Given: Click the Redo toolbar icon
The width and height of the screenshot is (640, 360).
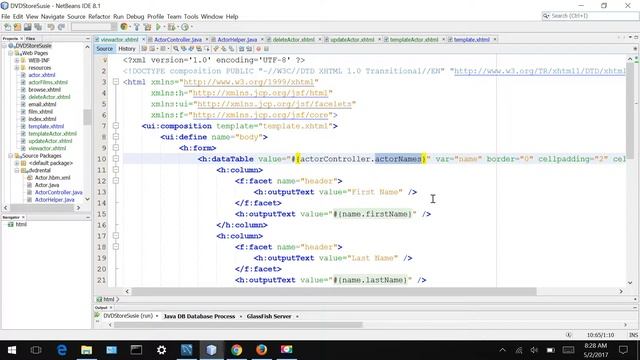Looking at the screenshot, I should 61,27.
